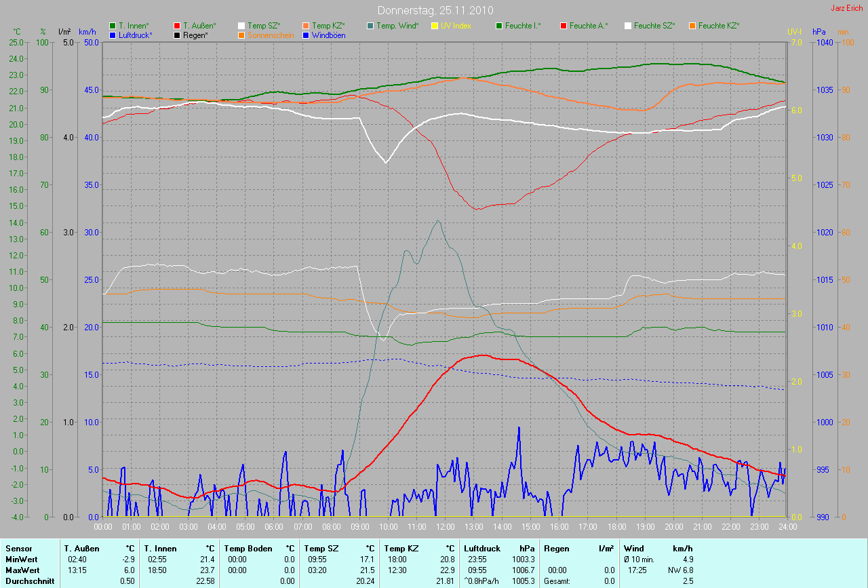Click the 'UV-I' axis unit label

tap(794, 32)
